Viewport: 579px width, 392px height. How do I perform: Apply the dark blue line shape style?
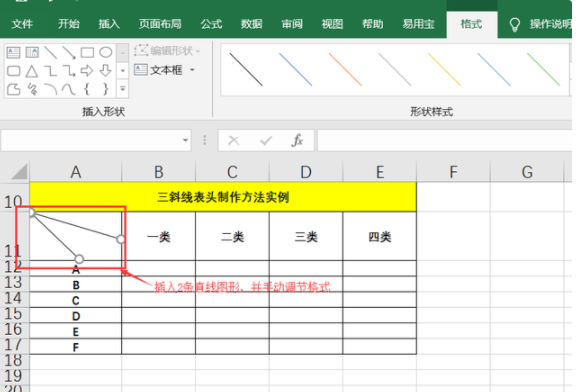pyautogui.click(x=295, y=69)
